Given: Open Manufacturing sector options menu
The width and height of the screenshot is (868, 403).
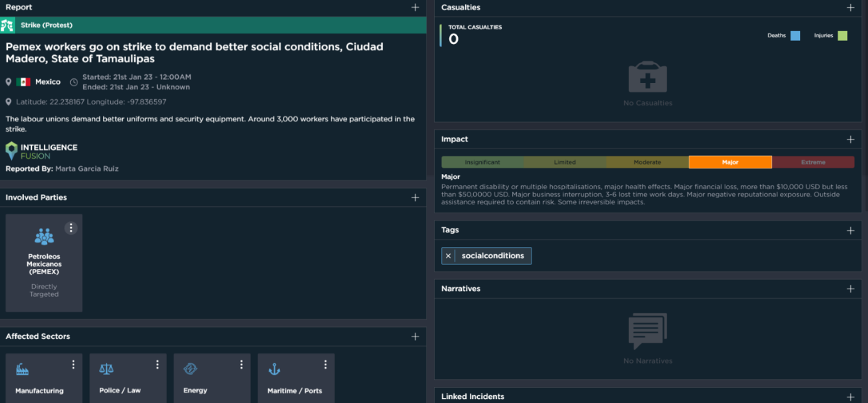Looking at the screenshot, I should tap(73, 364).
